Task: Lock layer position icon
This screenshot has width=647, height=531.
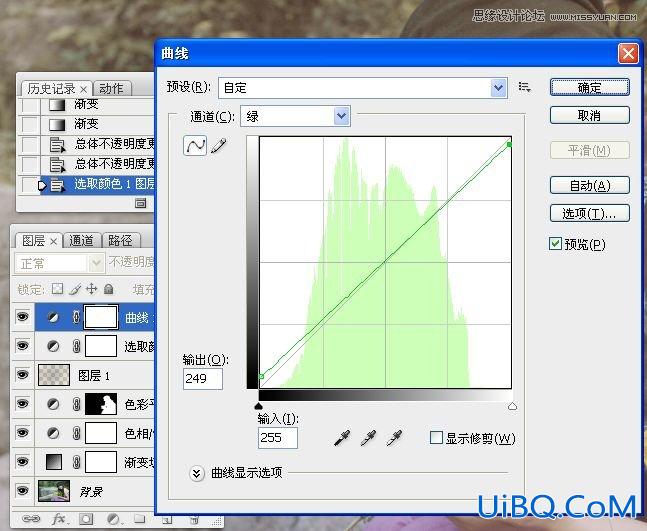Action: coord(92,289)
